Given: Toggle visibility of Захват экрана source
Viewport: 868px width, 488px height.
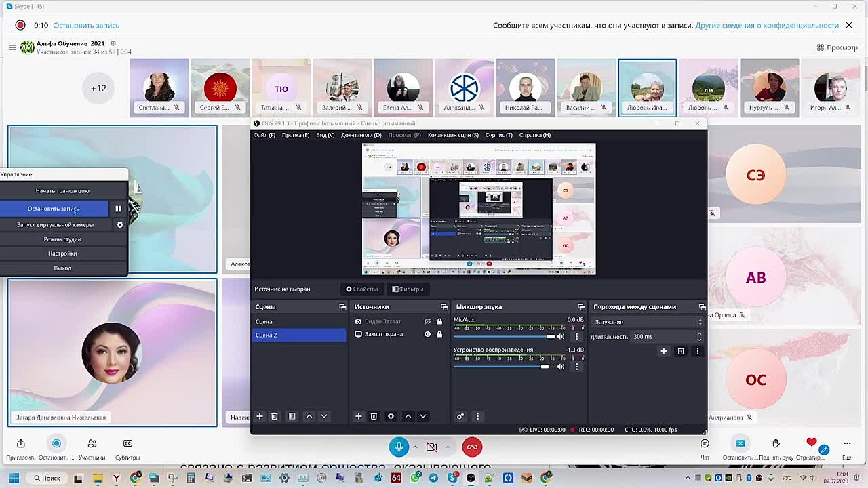Looking at the screenshot, I should pyautogui.click(x=427, y=334).
